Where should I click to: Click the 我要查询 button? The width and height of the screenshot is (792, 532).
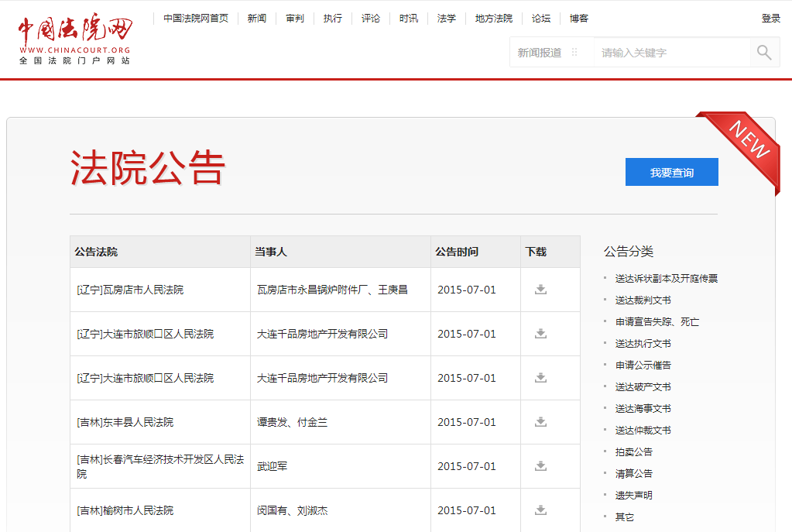671,173
